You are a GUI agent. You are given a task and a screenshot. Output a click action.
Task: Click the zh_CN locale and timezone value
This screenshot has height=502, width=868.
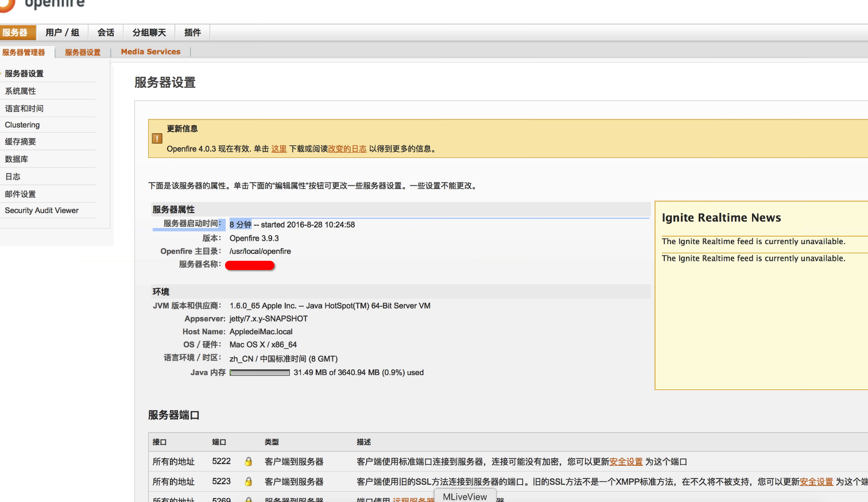(284, 359)
